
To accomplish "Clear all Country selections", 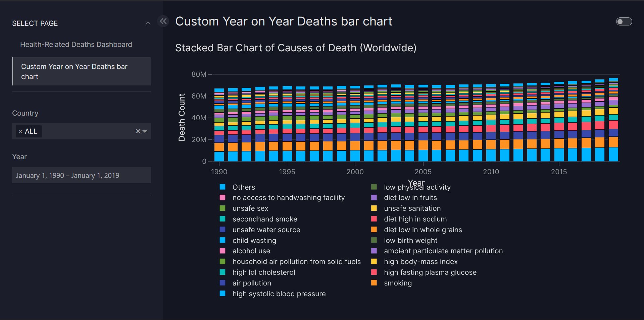I will coord(138,131).
